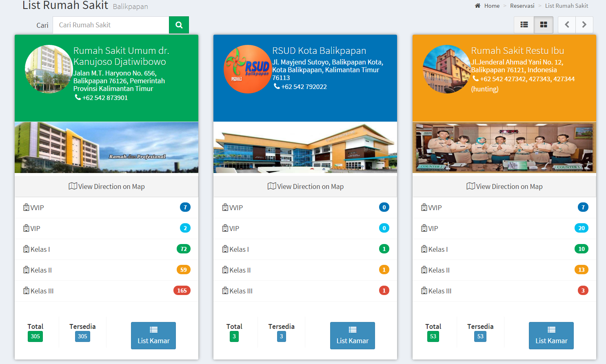
Task: View Direction on Map for Restu Ibu
Action: 504,186
